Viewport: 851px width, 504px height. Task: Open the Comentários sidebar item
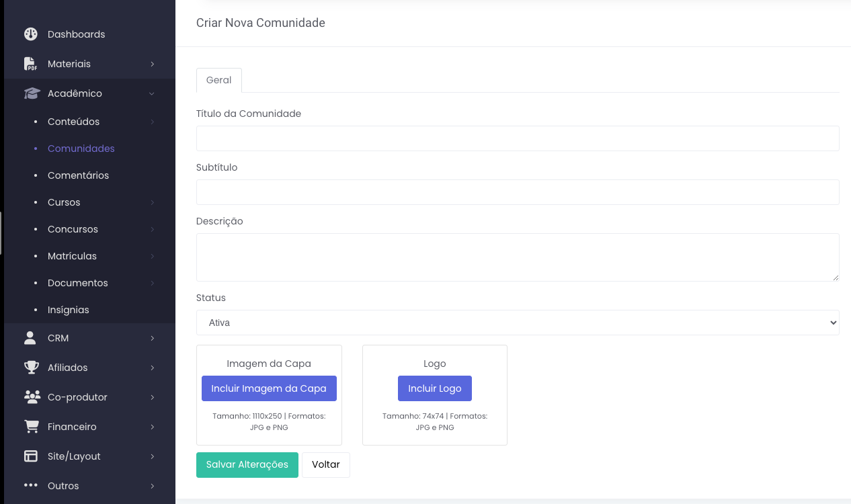tap(78, 175)
